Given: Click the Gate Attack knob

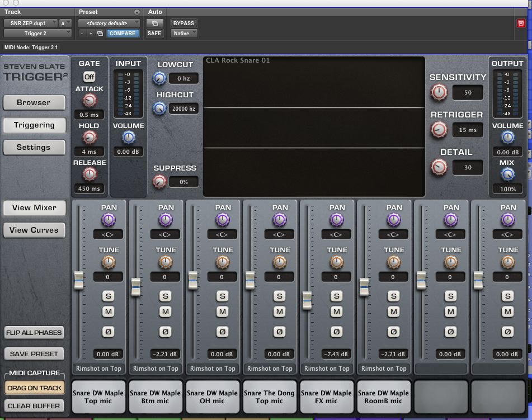Looking at the screenshot, I should 90,101.
